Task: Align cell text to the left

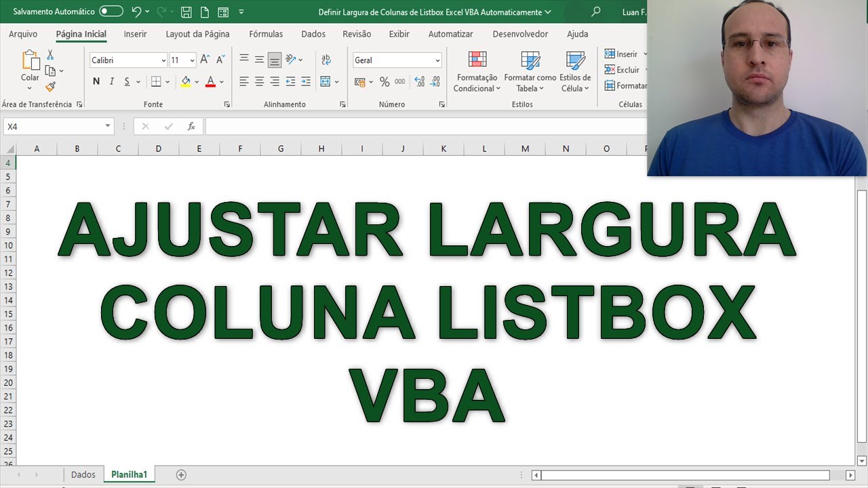Action: pyautogui.click(x=244, y=81)
